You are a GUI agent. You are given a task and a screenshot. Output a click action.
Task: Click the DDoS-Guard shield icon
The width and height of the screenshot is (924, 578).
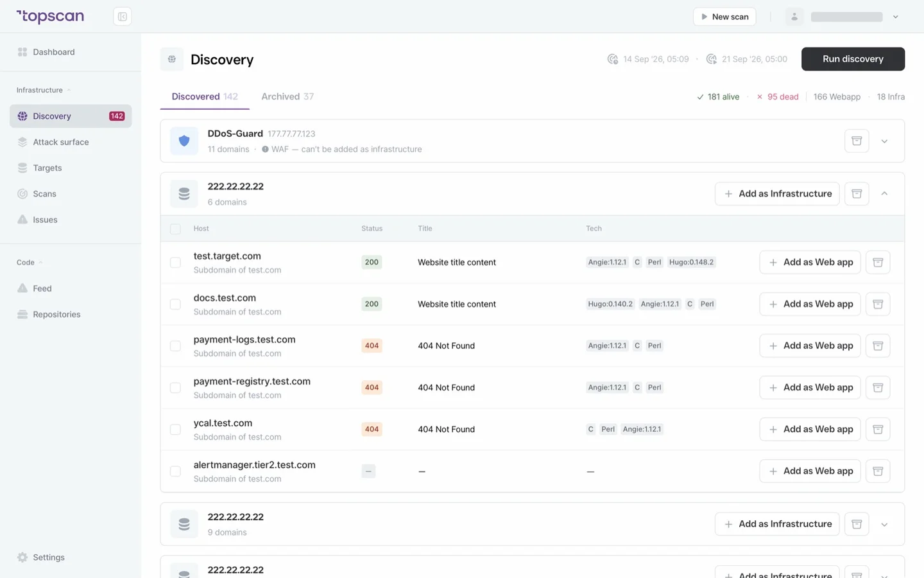tap(184, 141)
